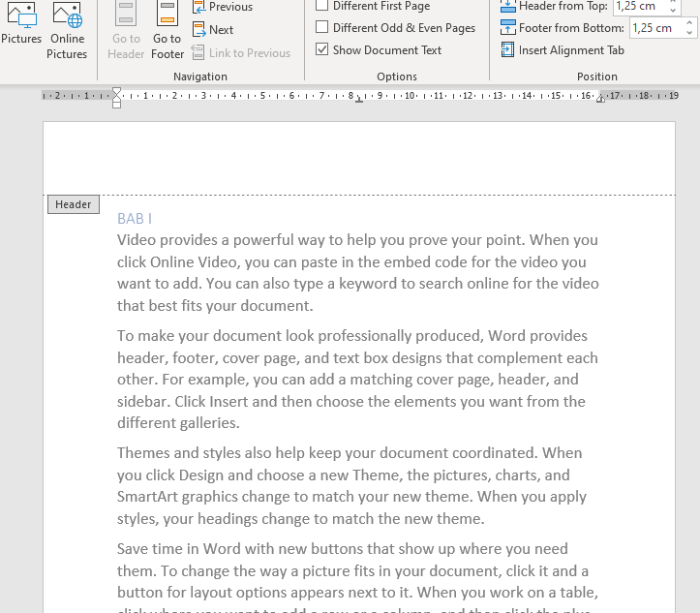This screenshot has width=700, height=613.
Task: Decrease Footer from Bottom value with spinner
Action: (x=689, y=33)
